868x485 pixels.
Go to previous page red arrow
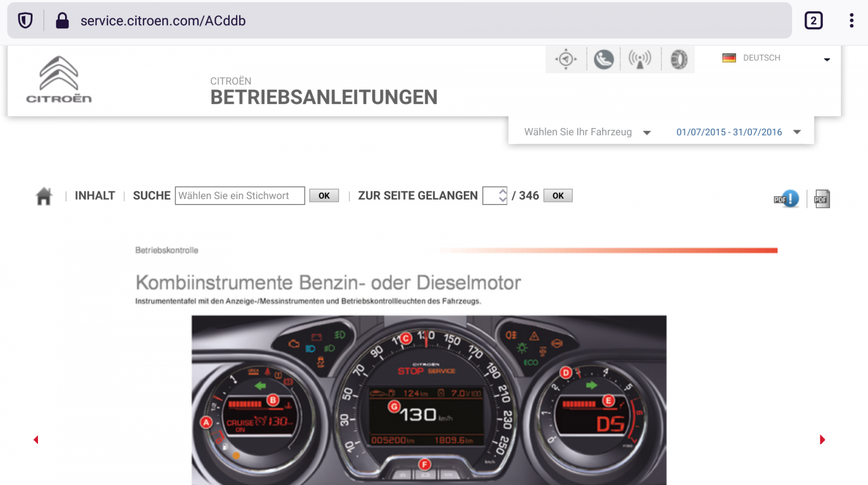36,439
